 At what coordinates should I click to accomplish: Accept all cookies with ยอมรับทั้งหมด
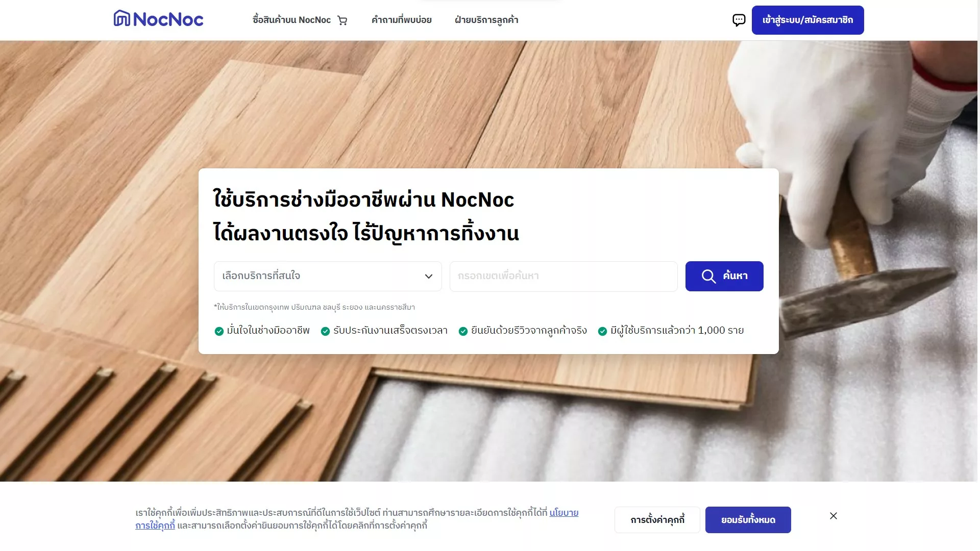748,520
